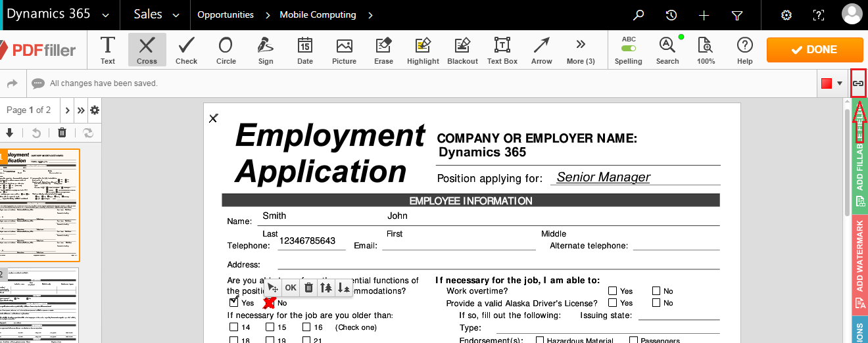Viewport: 868px width, 343px height.
Task: Increase annotation size on floating toolbar
Action: point(326,287)
